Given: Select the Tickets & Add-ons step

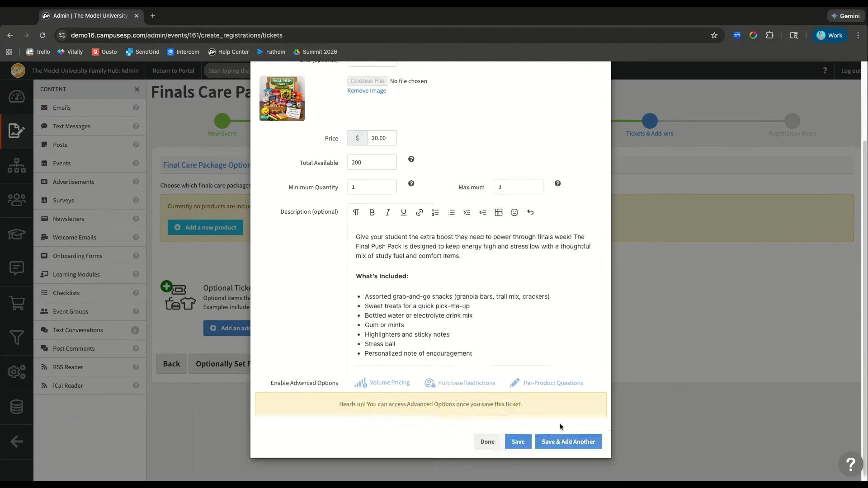Looking at the screenshot, I should [649, 121].
